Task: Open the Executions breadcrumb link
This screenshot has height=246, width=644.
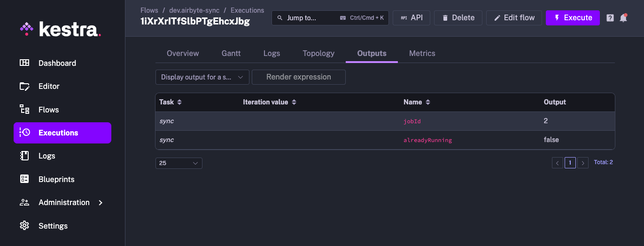Action: pos(248,10)
